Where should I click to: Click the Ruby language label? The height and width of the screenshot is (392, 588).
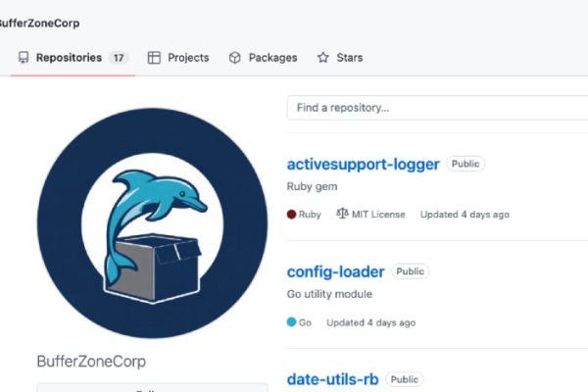coord(310,215)
